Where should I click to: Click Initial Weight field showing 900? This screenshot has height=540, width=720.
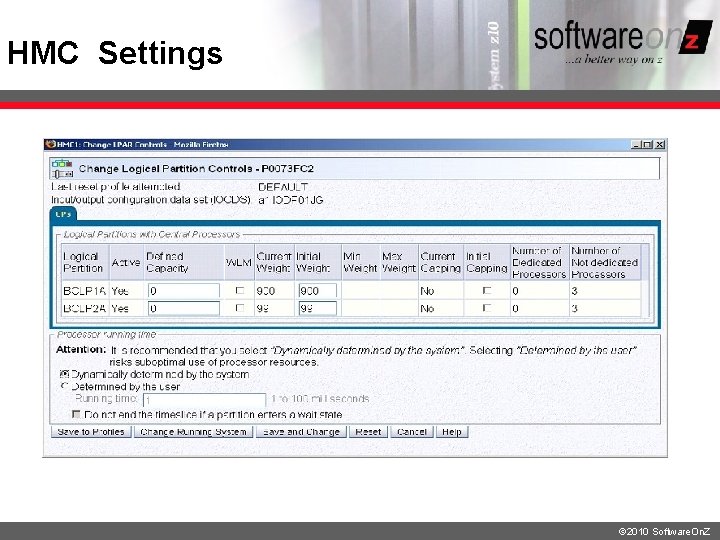click(x=317, y=291)
